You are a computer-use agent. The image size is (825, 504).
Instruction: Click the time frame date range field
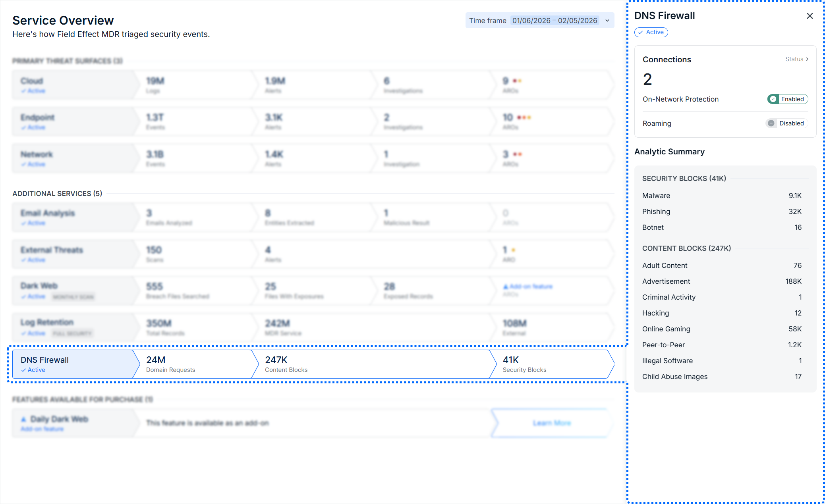555,21
